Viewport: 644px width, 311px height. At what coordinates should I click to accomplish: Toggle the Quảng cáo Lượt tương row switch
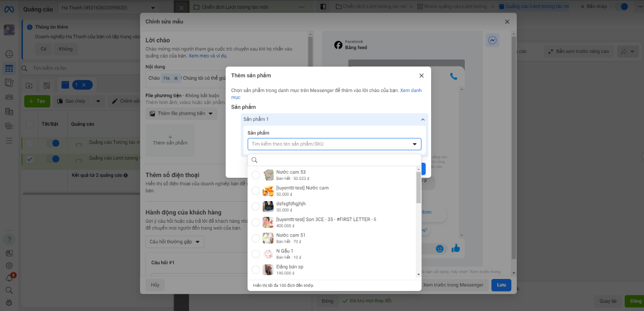coord(53,159)
